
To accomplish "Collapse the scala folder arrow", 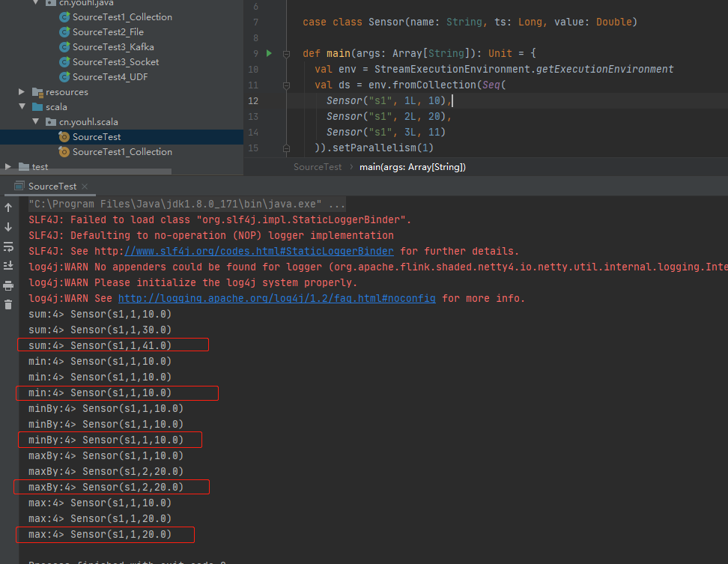I will 22,107.
